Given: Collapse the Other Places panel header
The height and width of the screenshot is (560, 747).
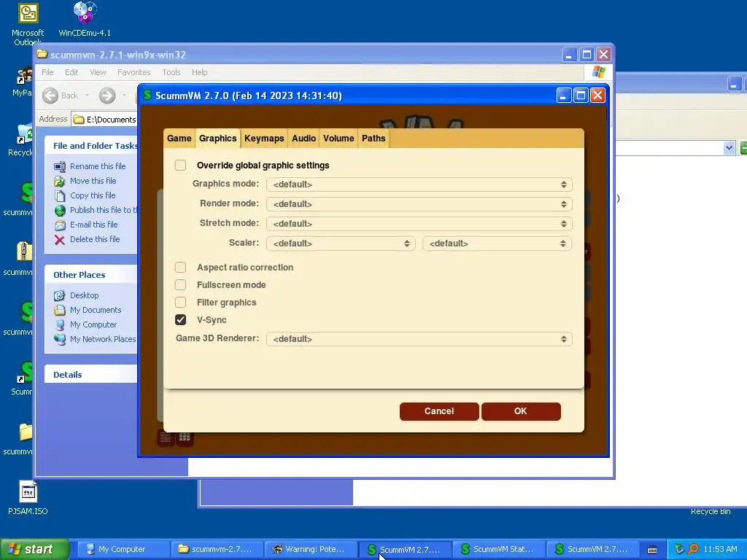Looking at the screenshot, I should click(91, 275).
